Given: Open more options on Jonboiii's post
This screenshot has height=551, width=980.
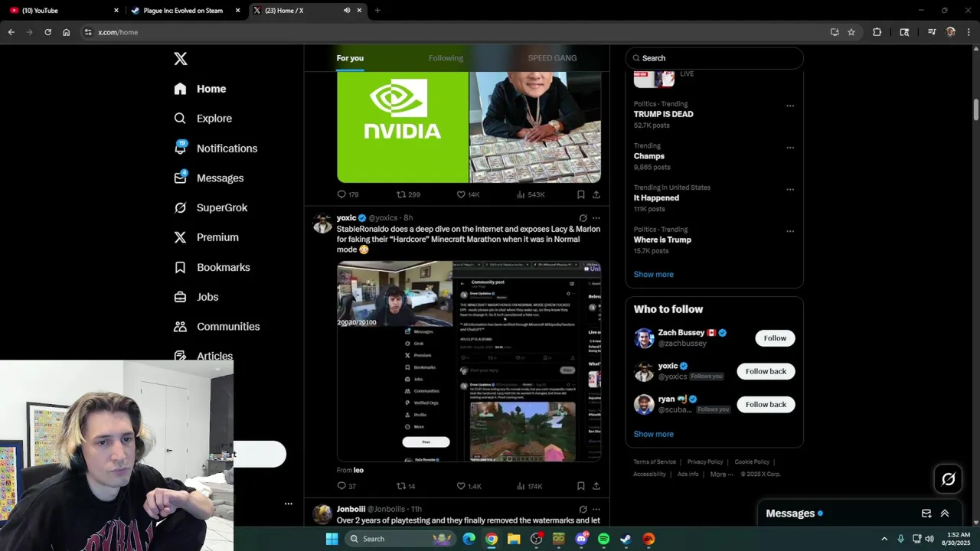Looking at the screenshot, I should pos(596,509).
